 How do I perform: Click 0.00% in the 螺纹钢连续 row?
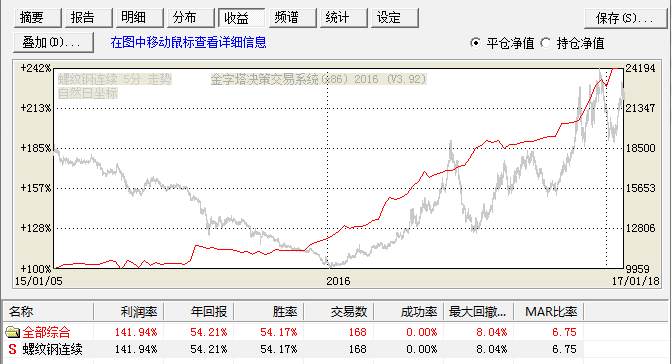422,349
